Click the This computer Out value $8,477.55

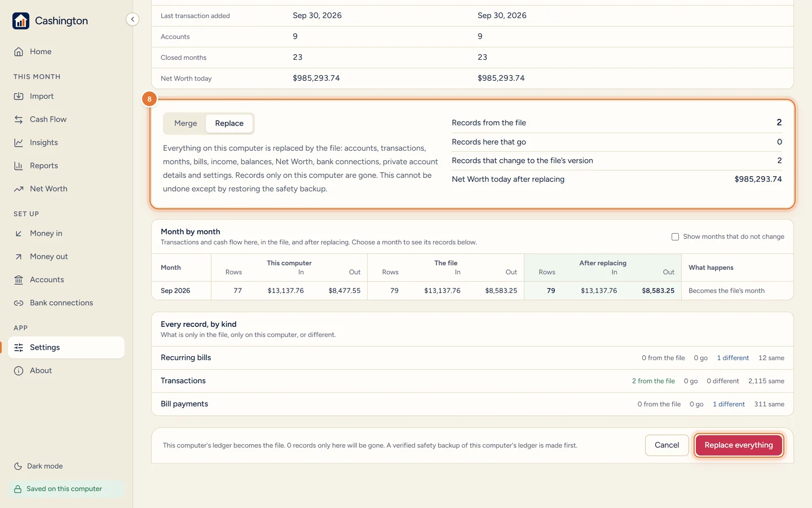pos(345,291)
